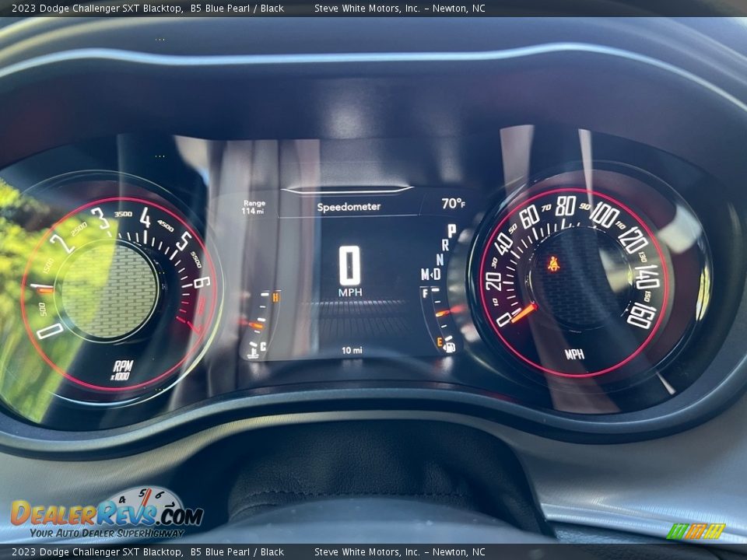This screenshot has width=747, height=560.
Task: Click the temperature gauge 'C' mark
Action: (x=263, y=346)
